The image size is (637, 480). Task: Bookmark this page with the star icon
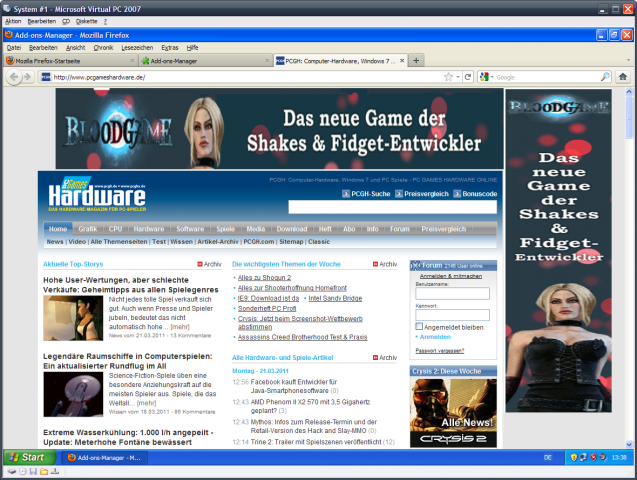click(448, 77)
